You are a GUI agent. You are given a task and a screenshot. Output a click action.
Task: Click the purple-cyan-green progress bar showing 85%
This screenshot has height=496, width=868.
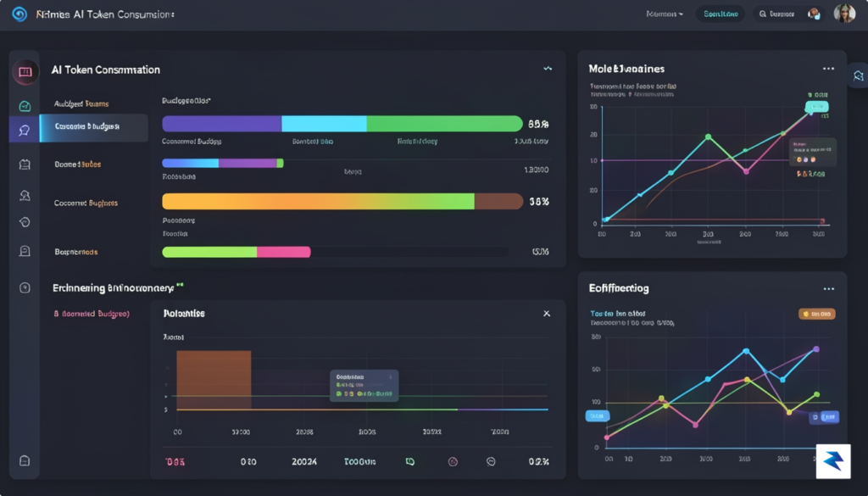click(342, 124)
